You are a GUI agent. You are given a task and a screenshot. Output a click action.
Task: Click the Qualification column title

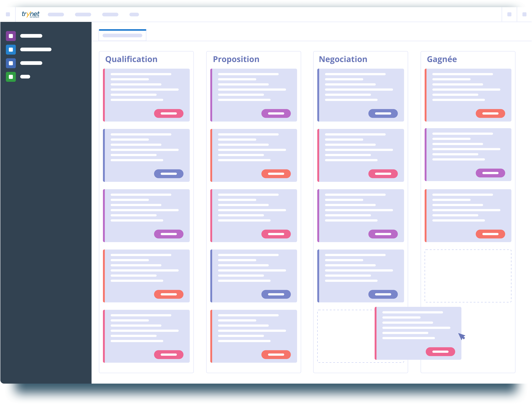pos(131,59)
